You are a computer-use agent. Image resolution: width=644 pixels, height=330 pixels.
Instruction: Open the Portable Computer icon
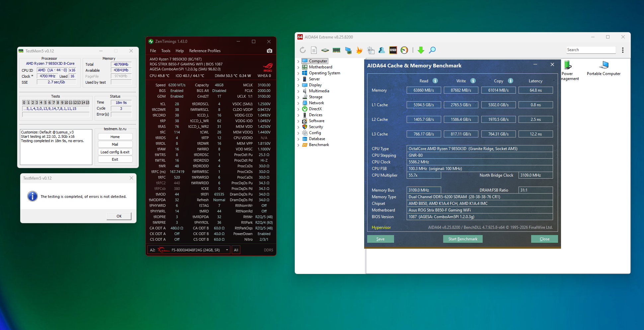(x=604, y=65)
